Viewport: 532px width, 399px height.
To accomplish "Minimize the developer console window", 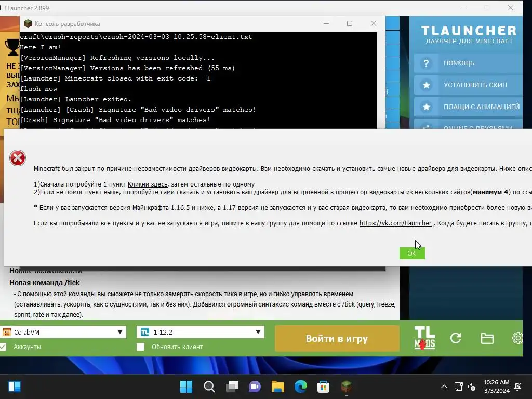I will click(326, 23).
